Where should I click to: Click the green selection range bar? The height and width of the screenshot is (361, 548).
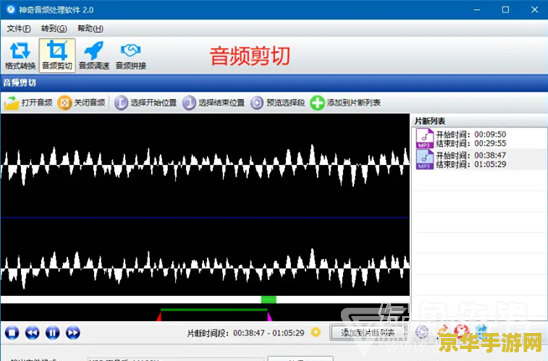click(214, 310)
